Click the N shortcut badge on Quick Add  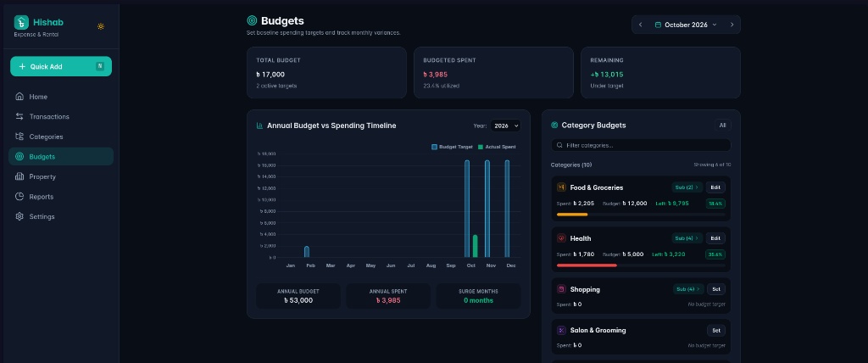pos(100,66)
